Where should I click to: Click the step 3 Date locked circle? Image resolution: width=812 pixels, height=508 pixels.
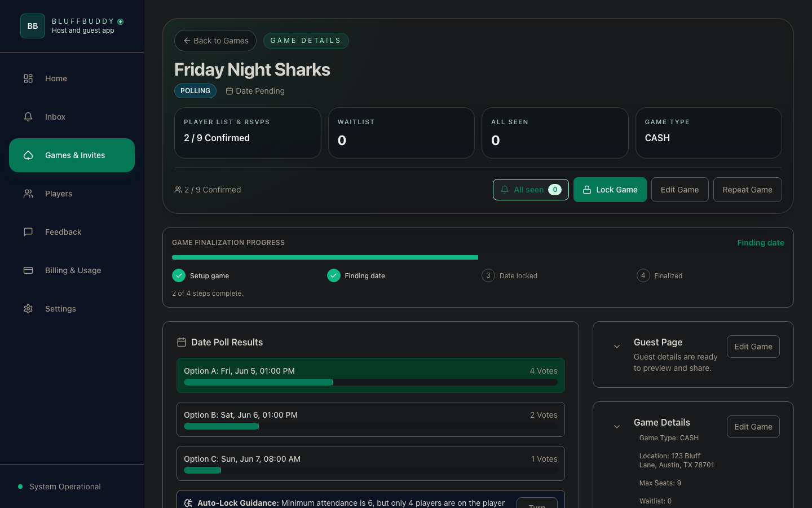[488, 275]
